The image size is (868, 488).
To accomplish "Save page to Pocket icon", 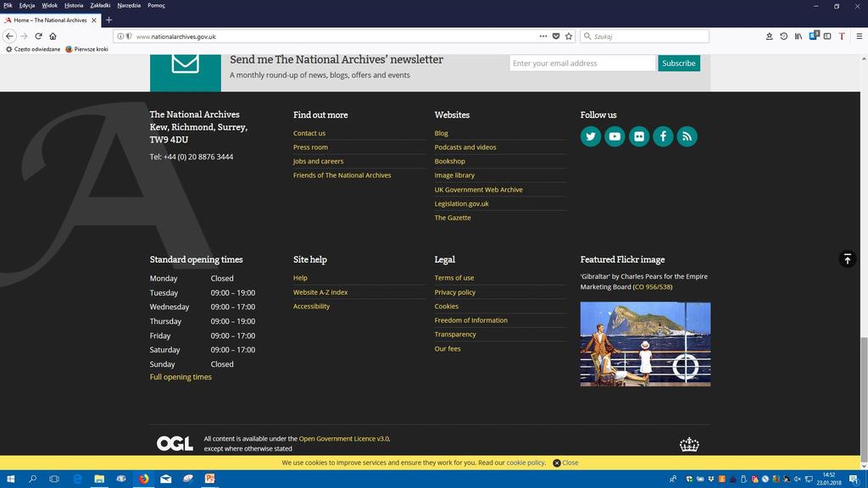I will point(556,36).
